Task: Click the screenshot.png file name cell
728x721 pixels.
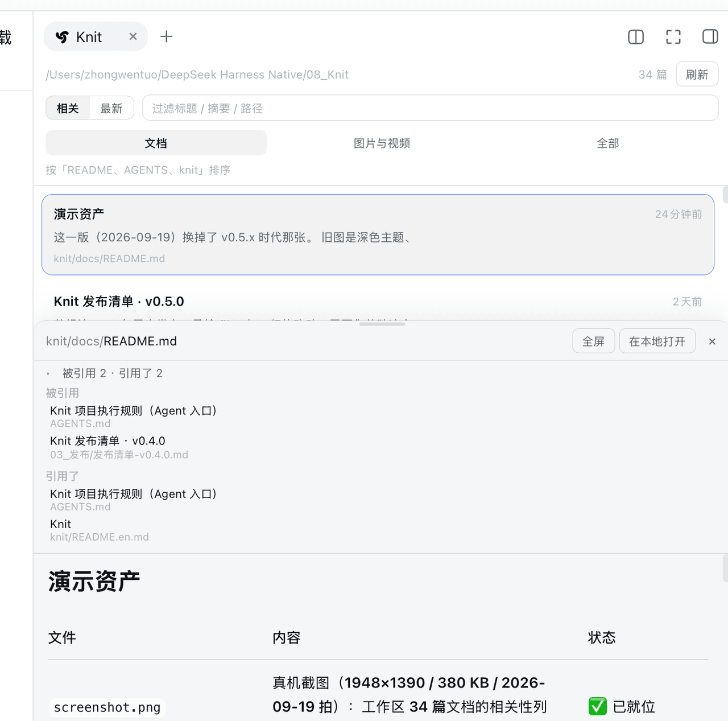Action: pos(107,707)
